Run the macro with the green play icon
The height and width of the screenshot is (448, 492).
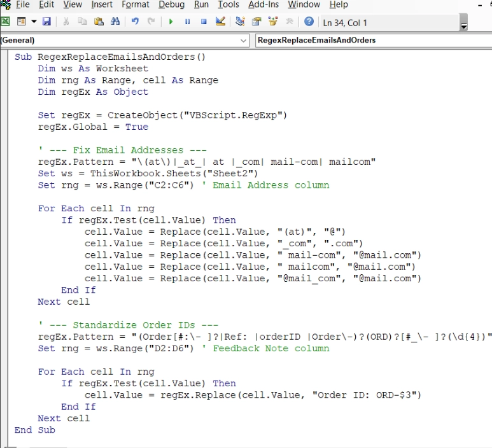tap(171, 22)
